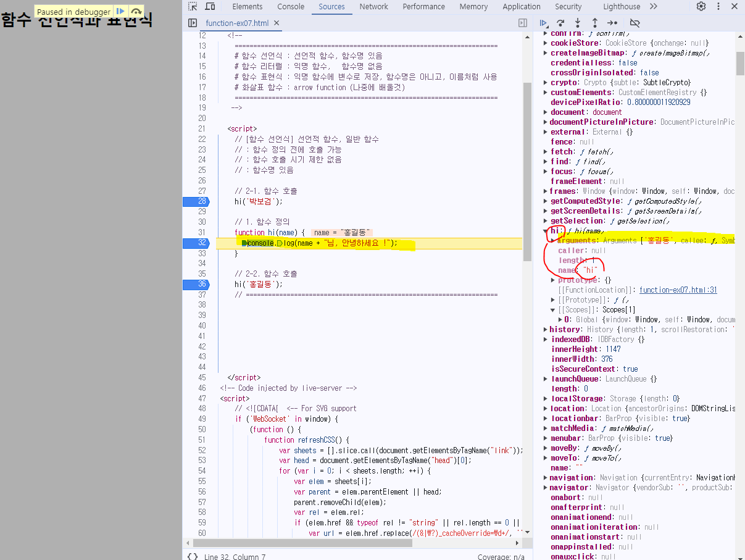Open the Elements tab
Image resolution: width=745 pixels, height=560 pixels.
click(x=247, y=6)
